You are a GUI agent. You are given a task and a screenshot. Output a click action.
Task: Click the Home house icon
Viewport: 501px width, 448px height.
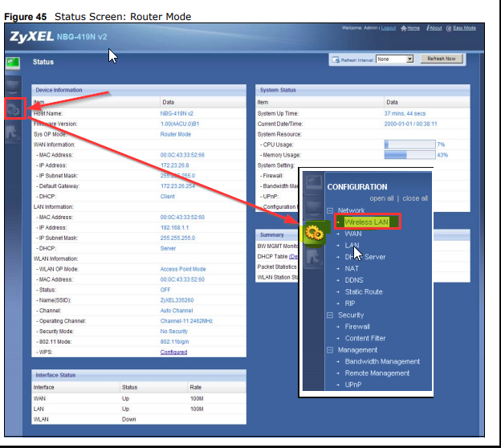[404, 28]
